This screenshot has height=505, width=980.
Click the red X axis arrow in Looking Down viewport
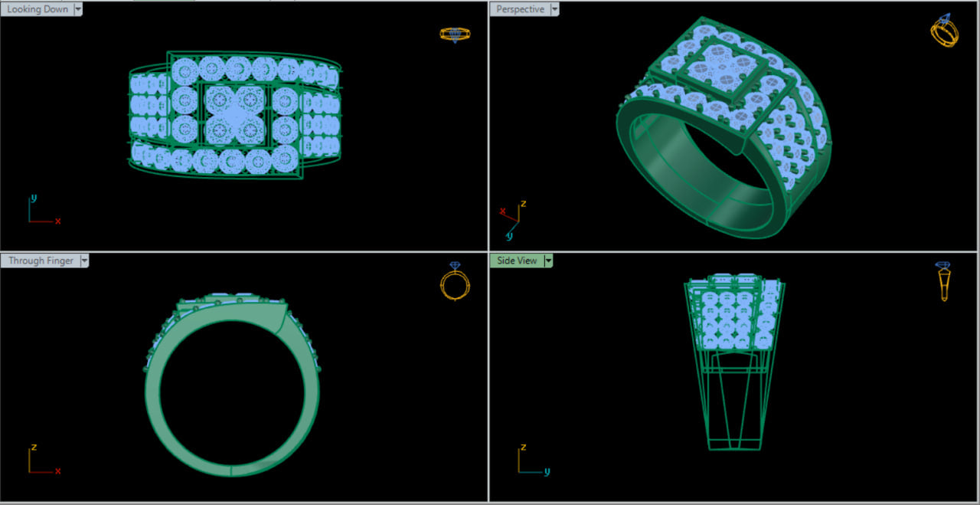(x=57, y=220)
